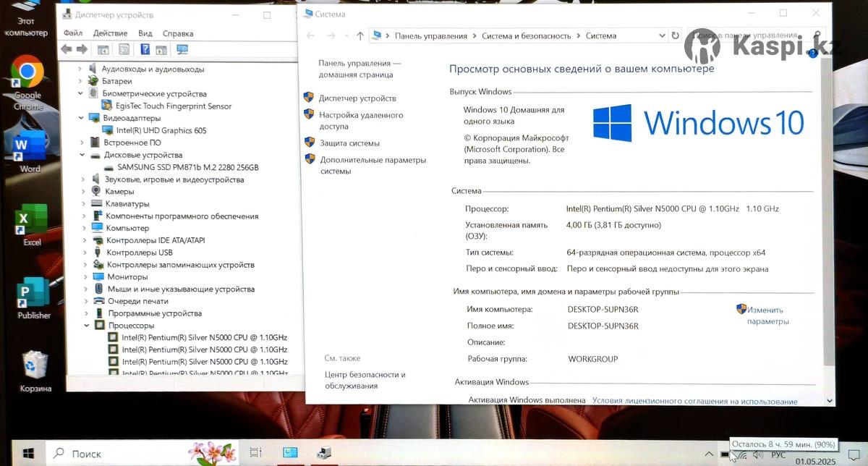This screenshot has height=466, width=868.
Task: Open the Excel desktop shortcut
Action: 31,225
